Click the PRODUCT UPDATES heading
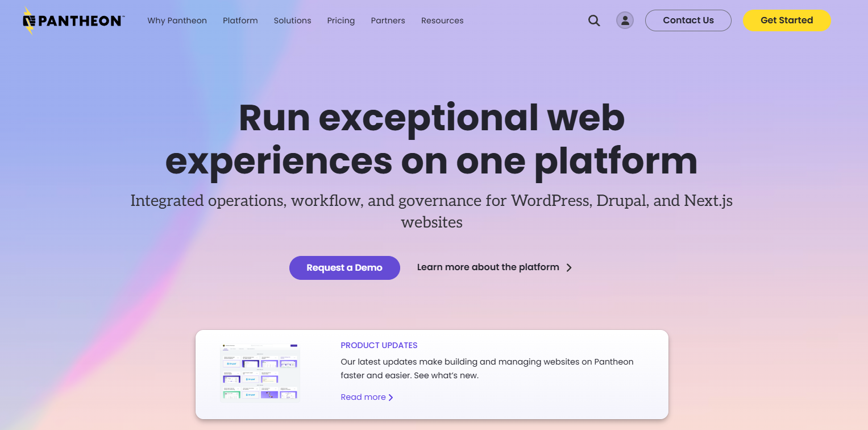868x430 pixels. click(379, 345)
